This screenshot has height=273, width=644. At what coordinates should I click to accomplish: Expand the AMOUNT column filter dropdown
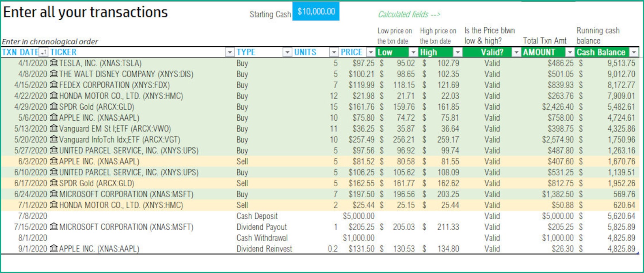[x=570, y=52]
